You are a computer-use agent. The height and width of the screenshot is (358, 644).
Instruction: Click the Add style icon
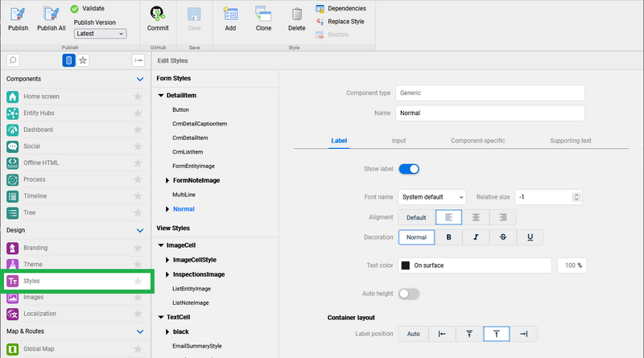230,14
